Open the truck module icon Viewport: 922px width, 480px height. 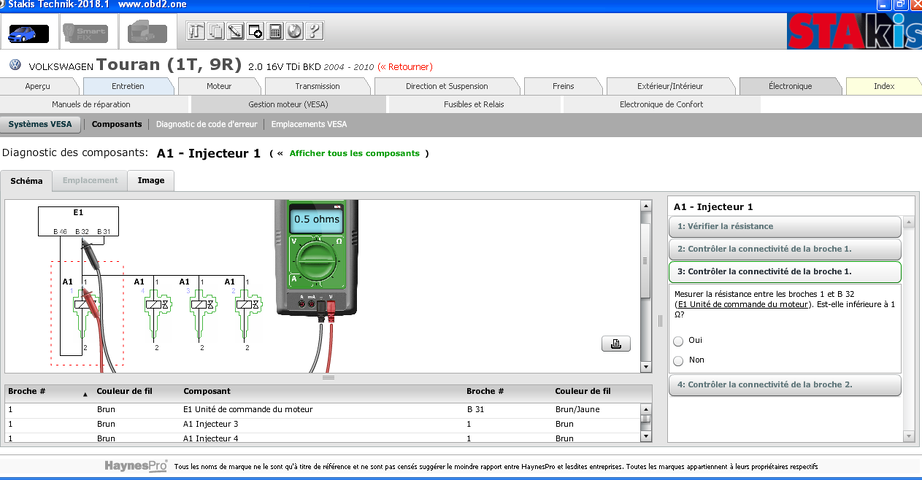tap(147, 32)
